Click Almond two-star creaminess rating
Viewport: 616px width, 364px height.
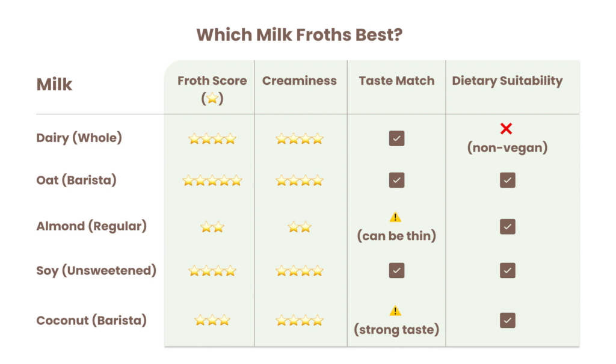[x=300, y=227]
